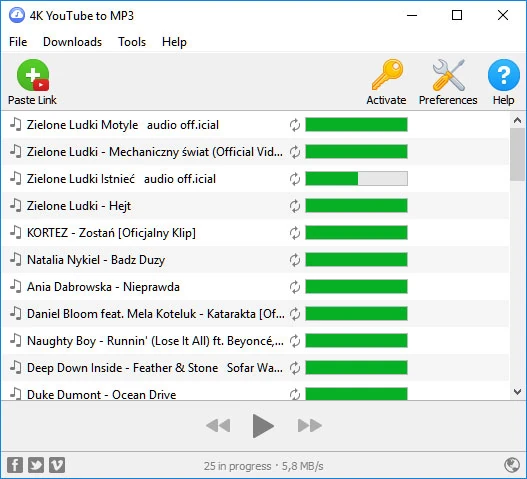Open the Help menu in menu bar

click(x=174, y=42)
